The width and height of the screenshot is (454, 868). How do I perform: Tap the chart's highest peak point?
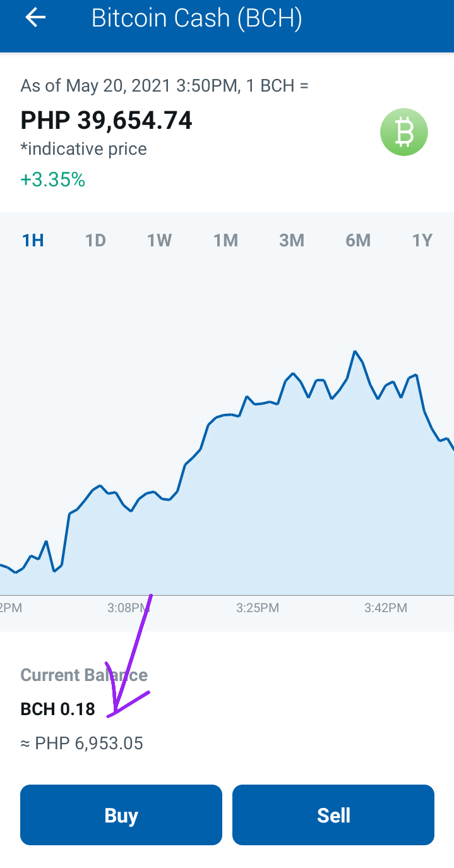355,351
